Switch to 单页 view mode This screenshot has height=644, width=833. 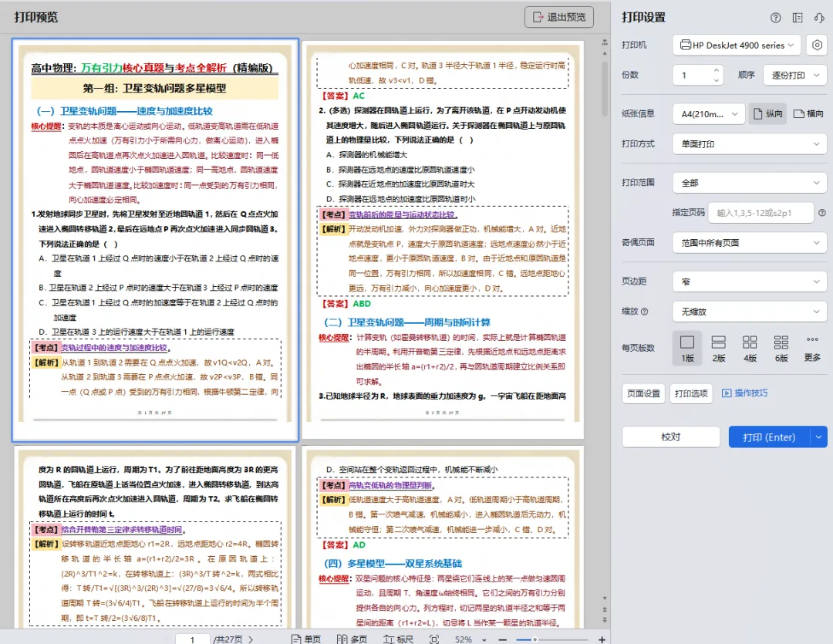[x=306, y=639]
